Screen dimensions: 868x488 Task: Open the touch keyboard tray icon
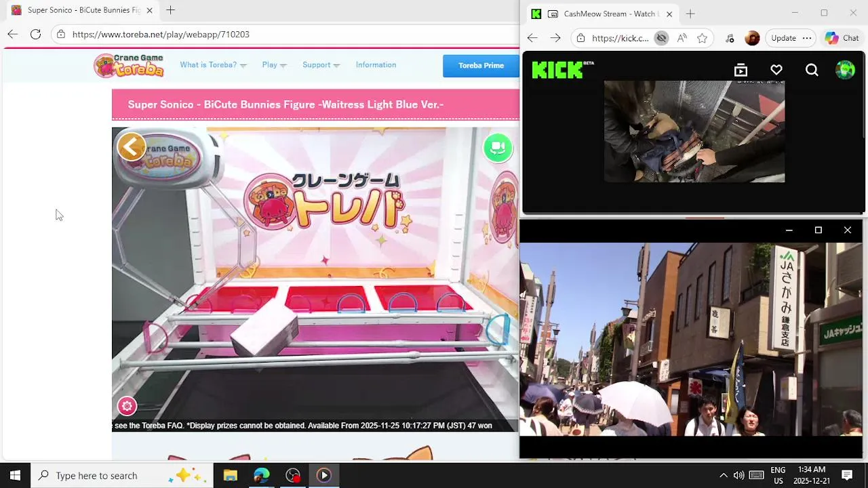pos(757,475)
